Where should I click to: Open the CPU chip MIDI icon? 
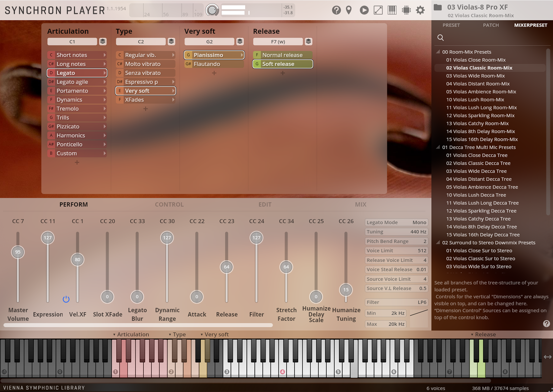coord(406,10)
